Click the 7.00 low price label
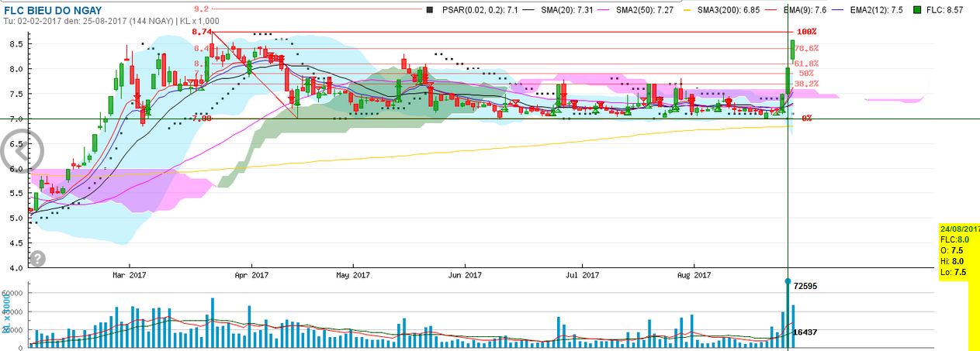Image resolution: width=980 pixels, height=351 pixels. click(201, 119)
